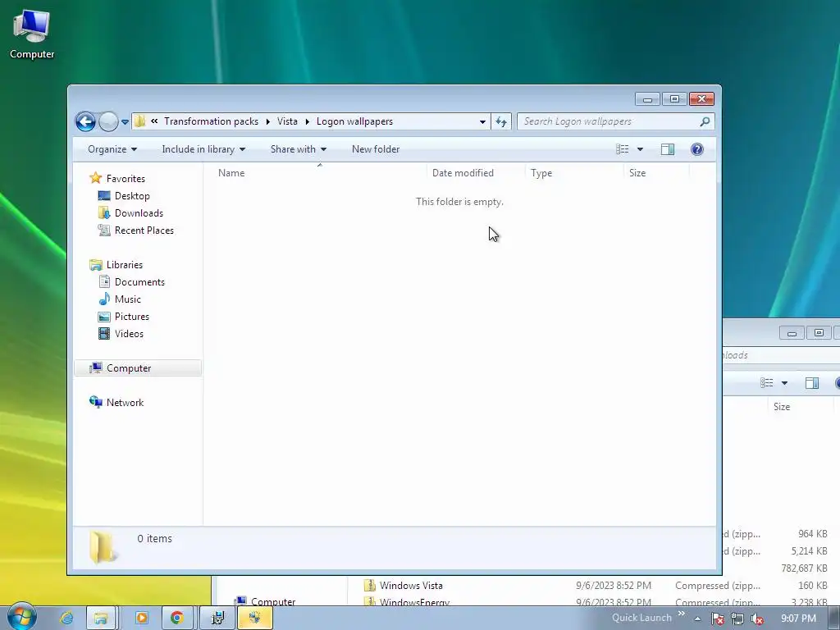This screenshot has height=630, width=840.
Task: Open the Videos library
Action: click(x=129, y=334)
